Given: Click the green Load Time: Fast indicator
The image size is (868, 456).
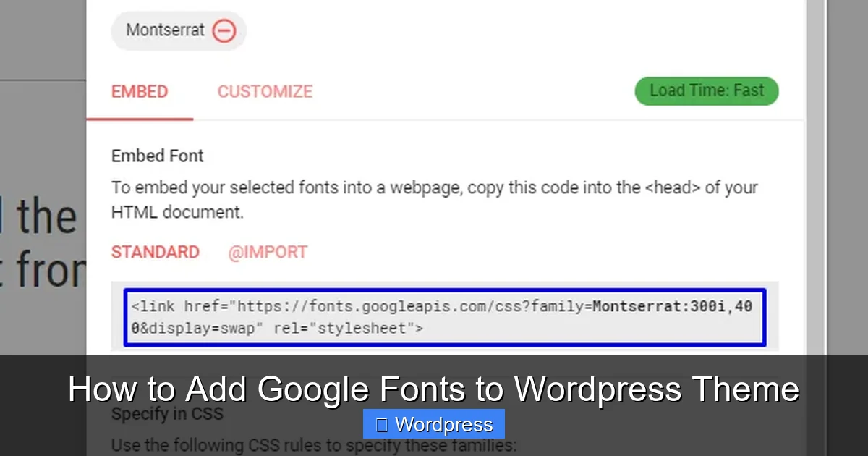Looking at the screenshot, I should [707, 90].
